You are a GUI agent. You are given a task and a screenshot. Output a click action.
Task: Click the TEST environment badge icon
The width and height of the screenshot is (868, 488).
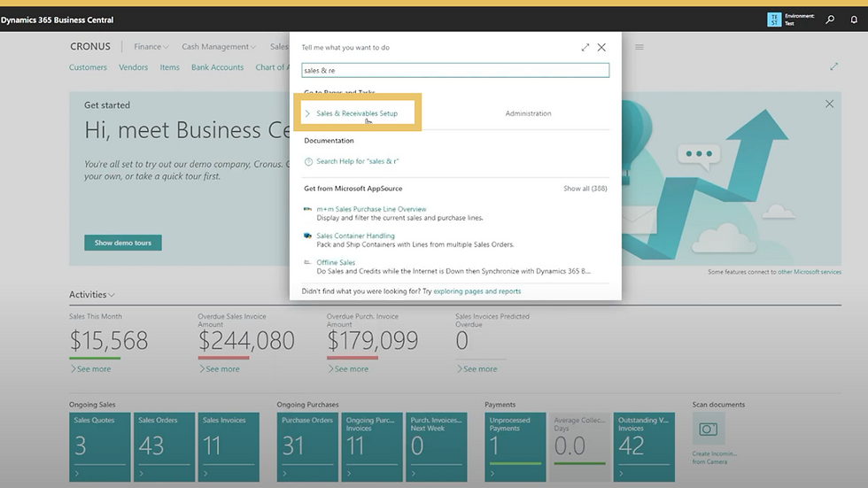774,19
